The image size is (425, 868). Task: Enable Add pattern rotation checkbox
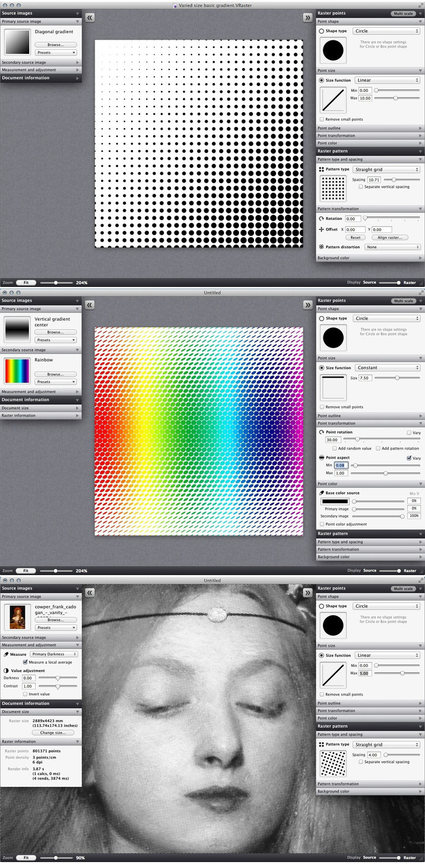379,448
